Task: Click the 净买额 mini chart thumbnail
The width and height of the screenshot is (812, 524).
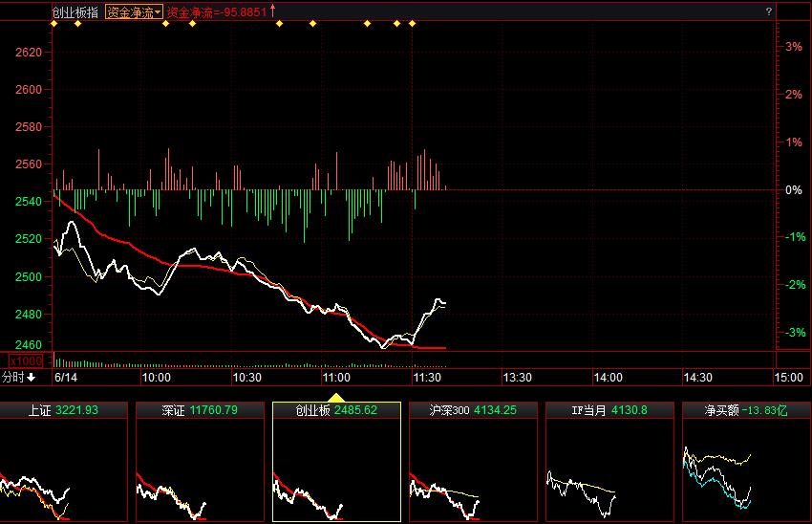Action: click(x=745, y=470)
